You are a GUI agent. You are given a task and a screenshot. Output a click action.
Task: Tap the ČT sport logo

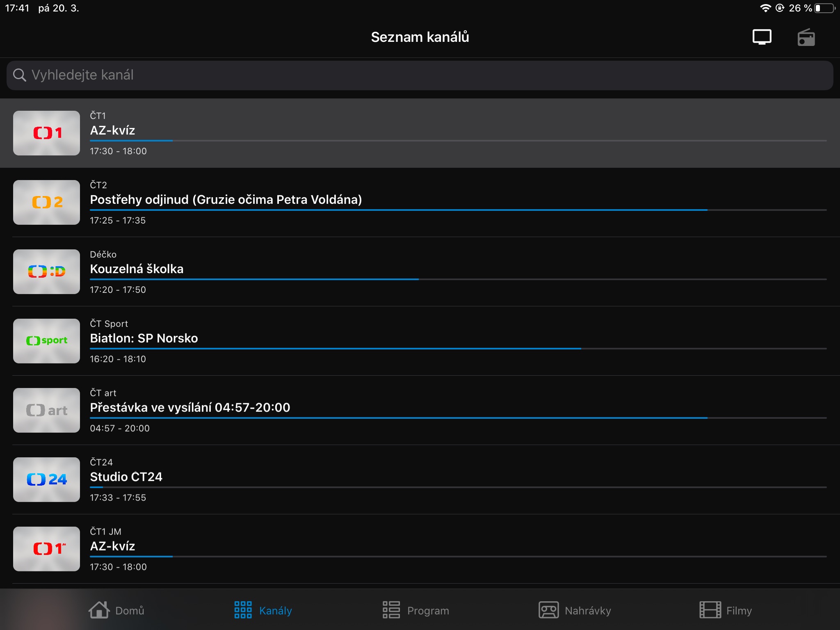pos(46,341)
